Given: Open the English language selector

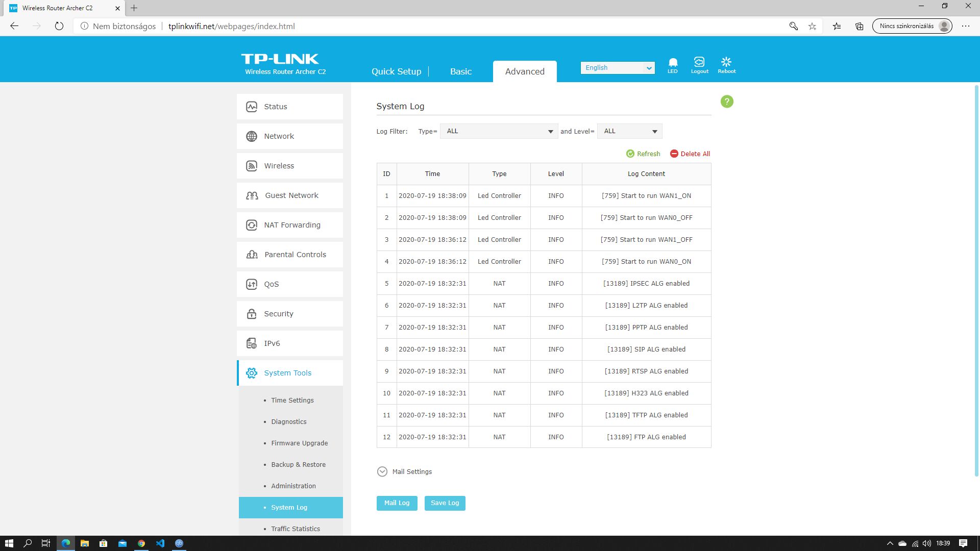Looking at the screenshot, I should (618, 68).
